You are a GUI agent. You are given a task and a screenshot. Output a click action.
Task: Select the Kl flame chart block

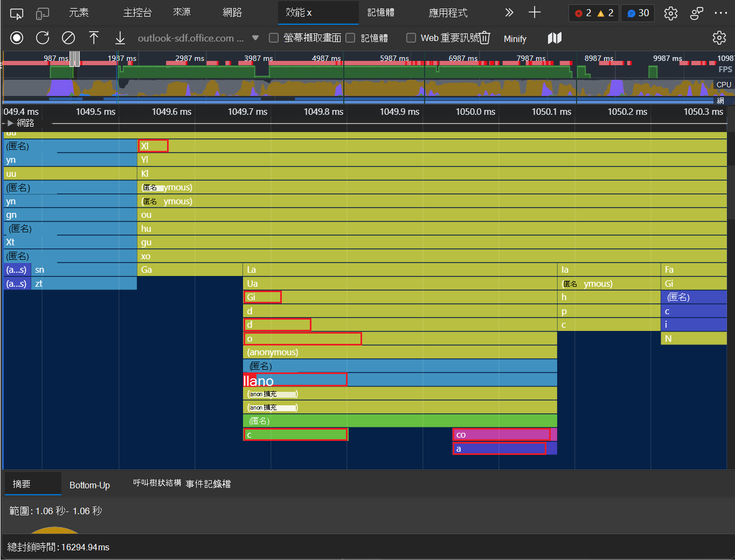(x=432, y=174)
